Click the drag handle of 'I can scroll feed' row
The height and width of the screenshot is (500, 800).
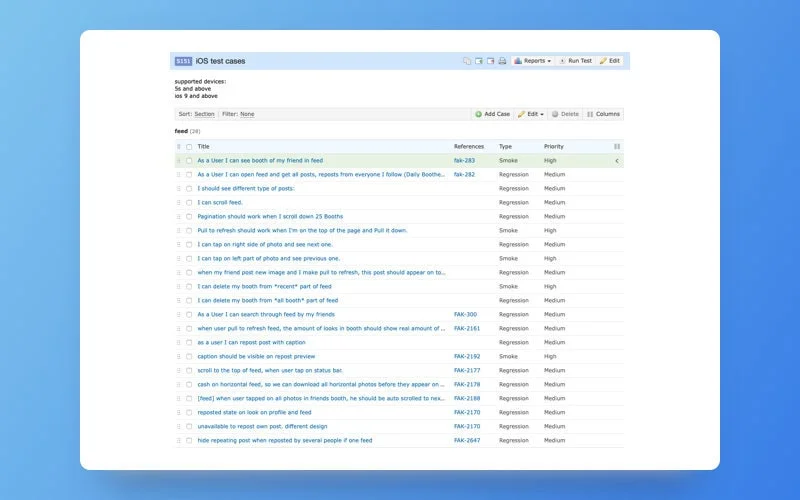pos(179,203)
